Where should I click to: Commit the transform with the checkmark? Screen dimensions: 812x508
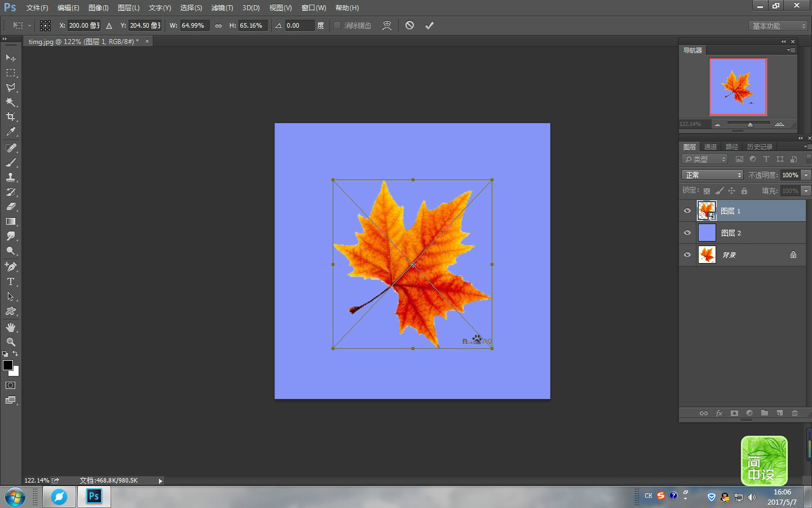pyautogui.click(x=429, y=25)
